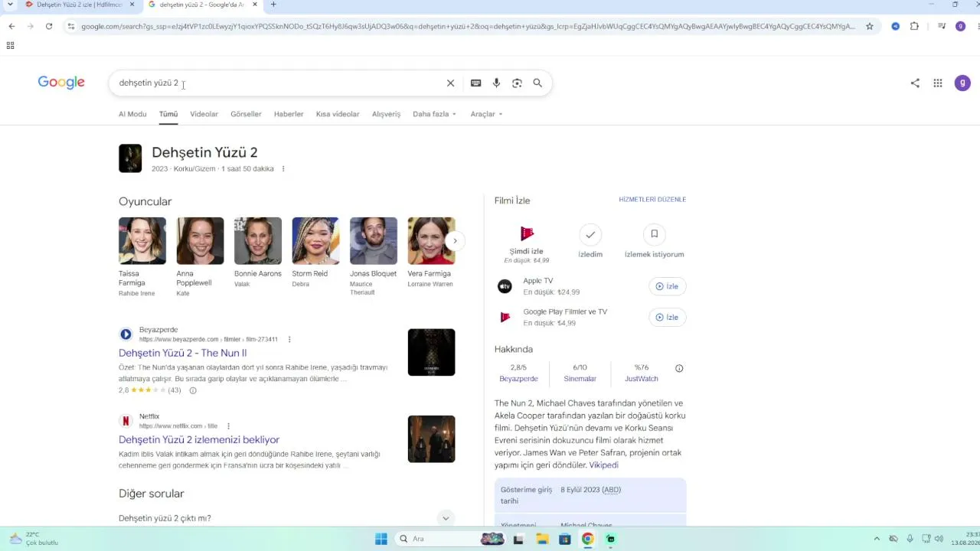980x551 pixels.
Task: Show more cast with the next arrow
Action: 455,241
